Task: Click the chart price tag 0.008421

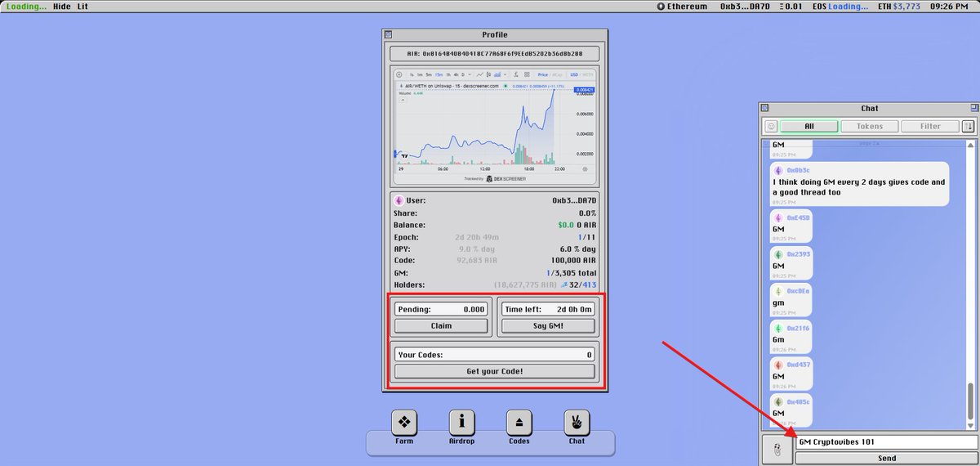Action: [x=585, y=89]
